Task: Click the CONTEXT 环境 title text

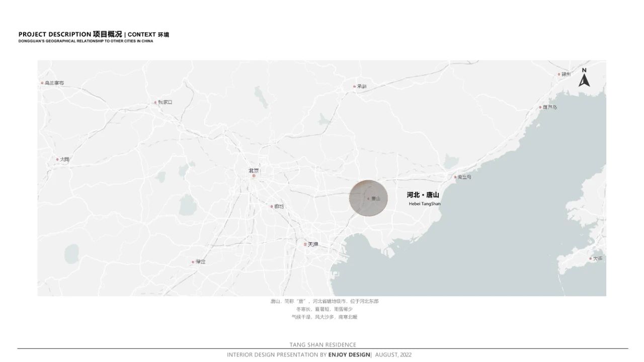Action: tap(148, 35)
